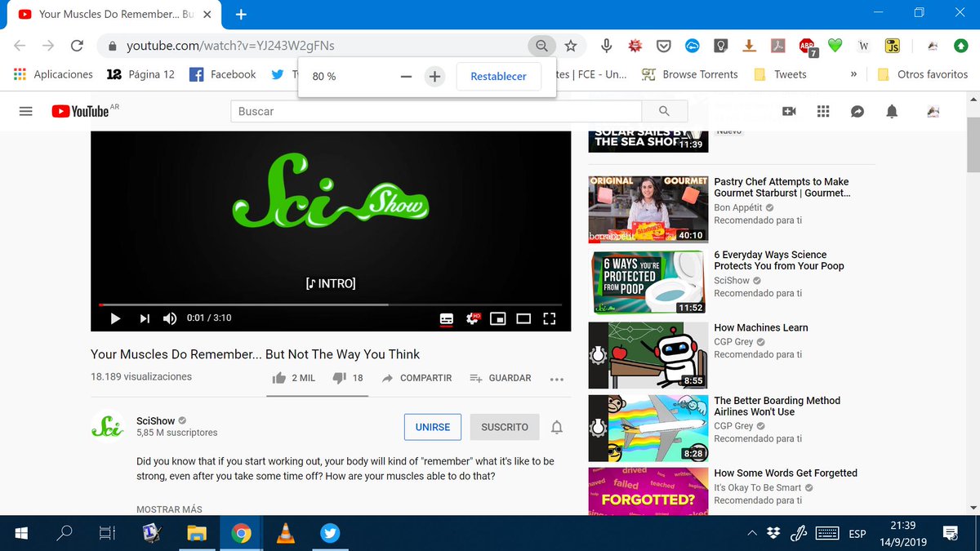Expand the hidden bookmarks chevron
This screenshot has height=551, width=980.
853,74
